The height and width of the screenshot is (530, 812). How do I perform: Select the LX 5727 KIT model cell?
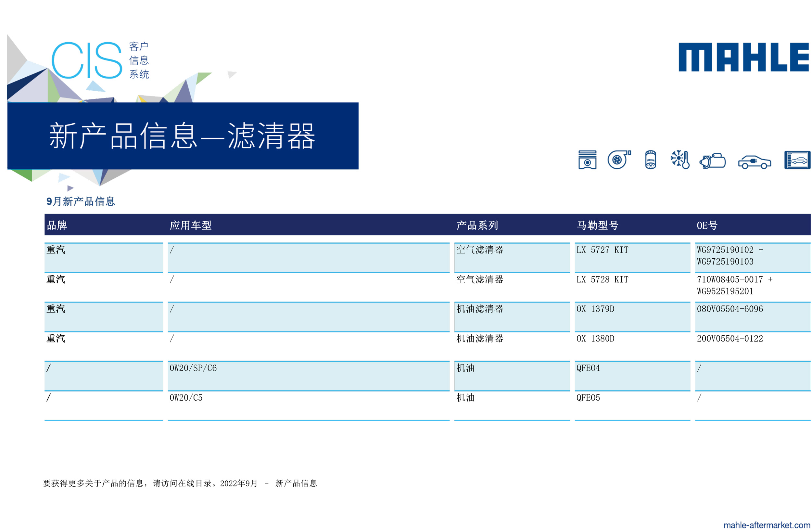pyautogui.click(x=632, y=258)
